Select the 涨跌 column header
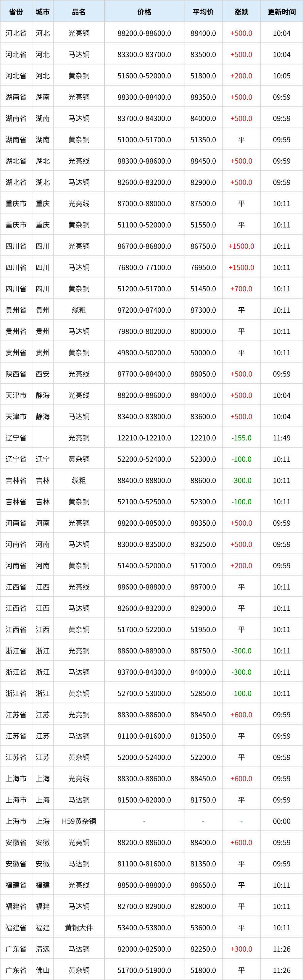Screen dimensions: 303x980 point(241,12)
